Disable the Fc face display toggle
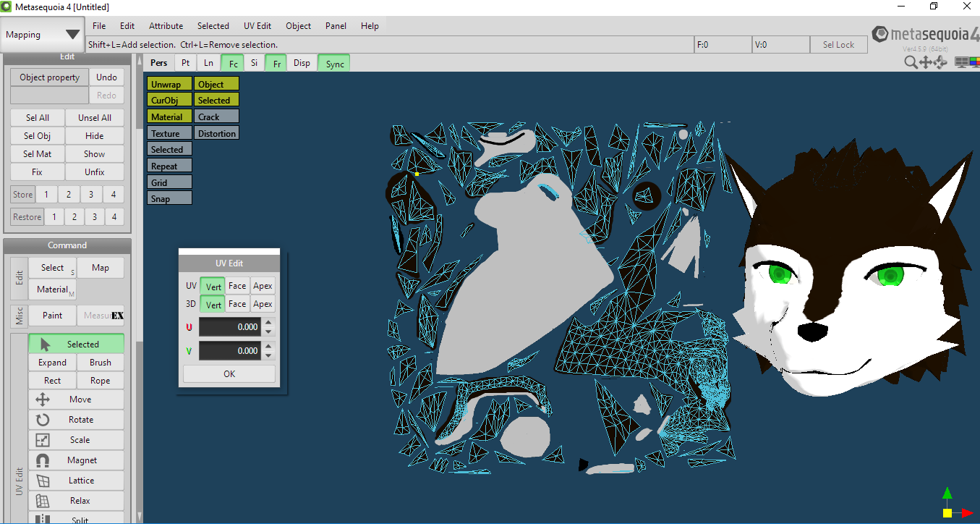This screenshot has width=980, height=524. [x=232, y=64]
